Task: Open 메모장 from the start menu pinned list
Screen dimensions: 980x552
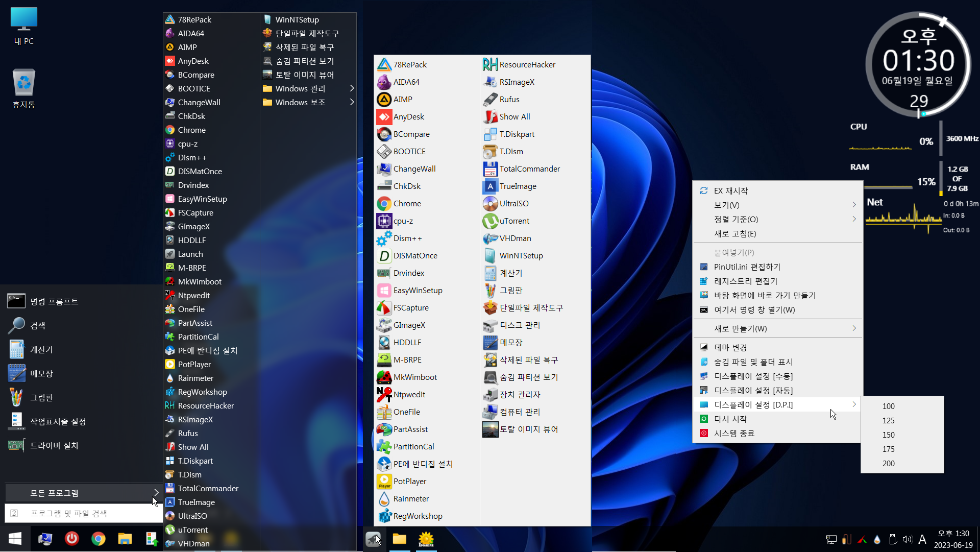Action: [82, 373]
